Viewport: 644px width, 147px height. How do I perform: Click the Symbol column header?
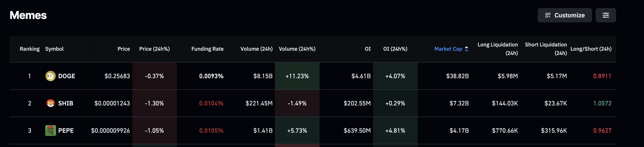54,49
